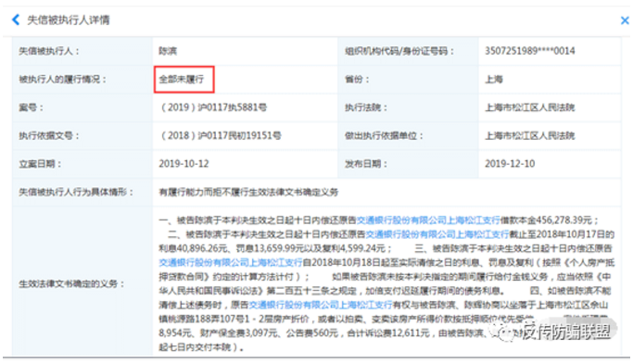Click the 失信被执行人详情 page title
Screen dimensions: 633x364
tap(69, 19)
